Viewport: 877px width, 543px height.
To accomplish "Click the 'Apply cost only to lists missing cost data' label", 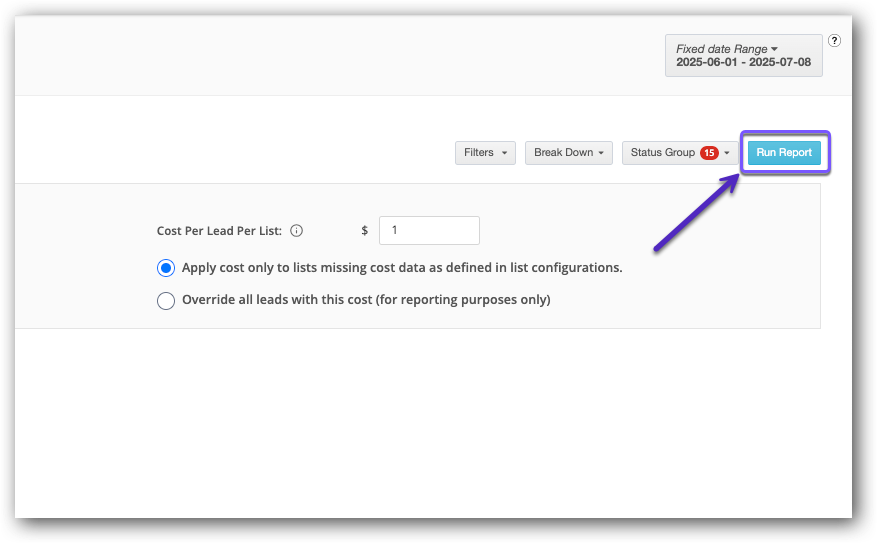I will click(x=402, y=268).
